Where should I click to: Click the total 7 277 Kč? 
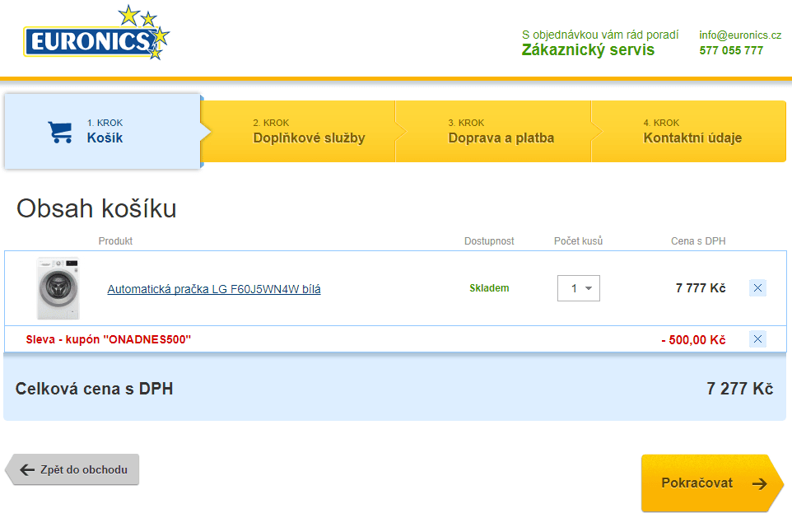coord(739,389)
